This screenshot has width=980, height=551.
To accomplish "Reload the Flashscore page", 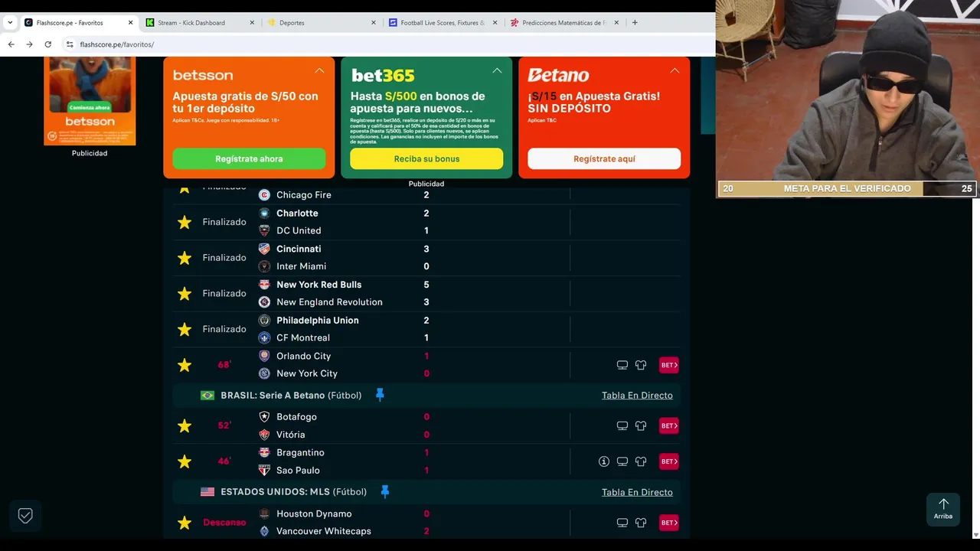I will pos(47,44).
